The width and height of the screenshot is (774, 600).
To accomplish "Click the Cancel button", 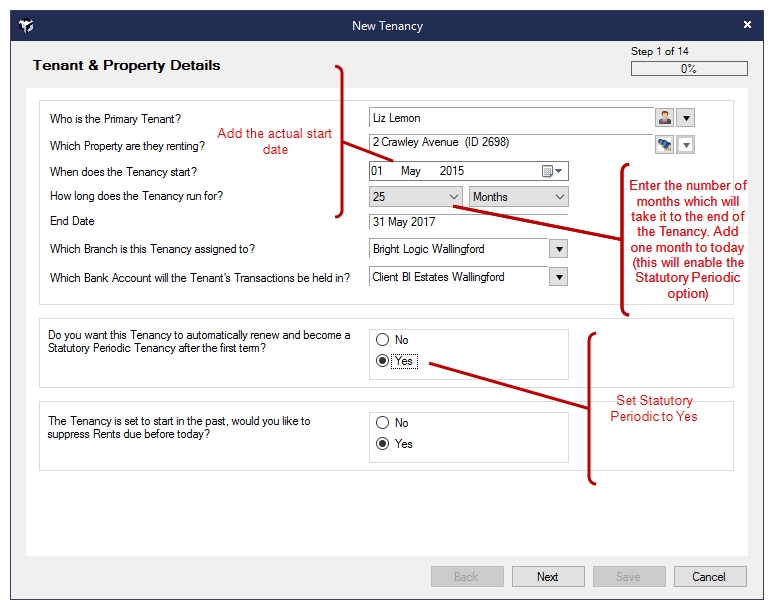I will [x=710, y=577].
